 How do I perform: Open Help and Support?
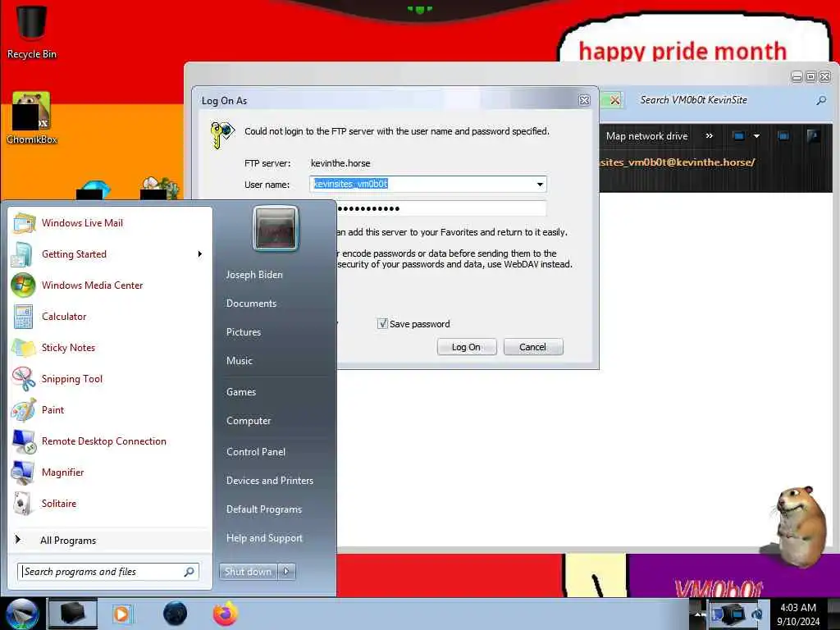[x=264, y=538]
